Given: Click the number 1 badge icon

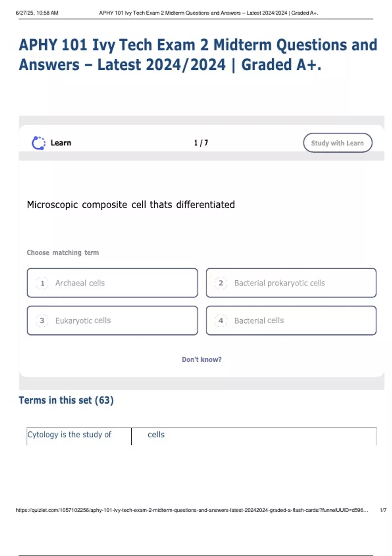Looking at the screenshot, I should click(x=42, y=283).
